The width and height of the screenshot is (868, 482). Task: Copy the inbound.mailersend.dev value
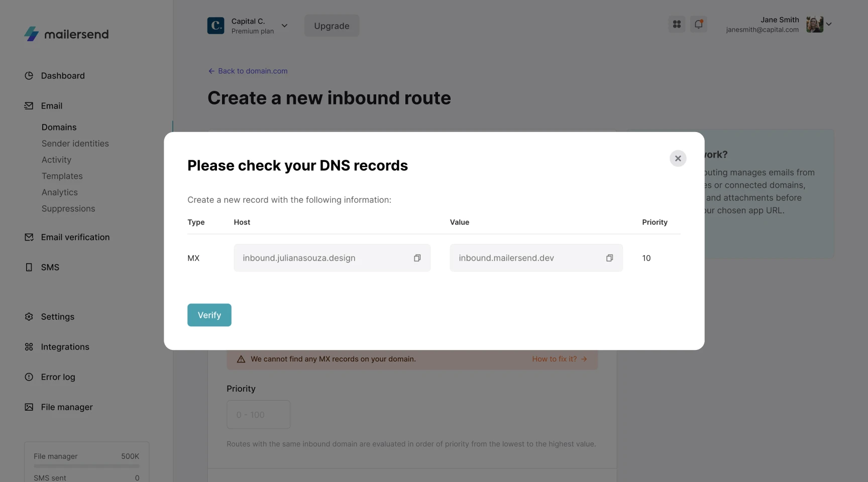pyautogui.click(x=609, y=258)
